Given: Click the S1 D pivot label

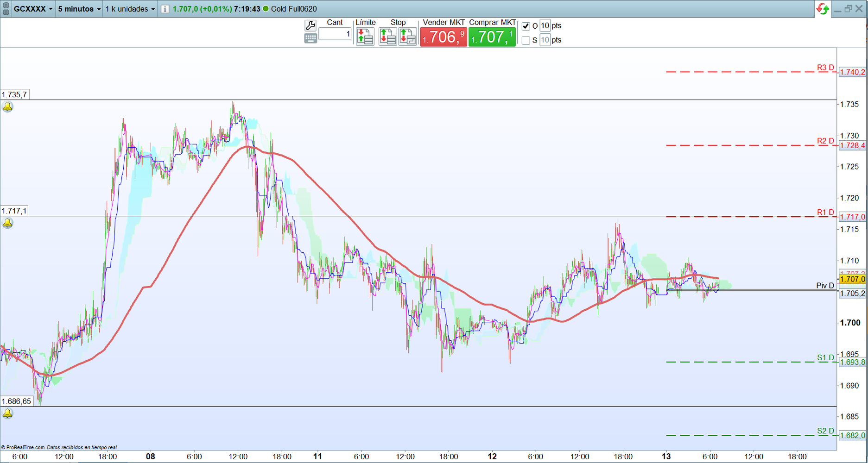Looking at the screenshot, I should (x=825, y=357).
